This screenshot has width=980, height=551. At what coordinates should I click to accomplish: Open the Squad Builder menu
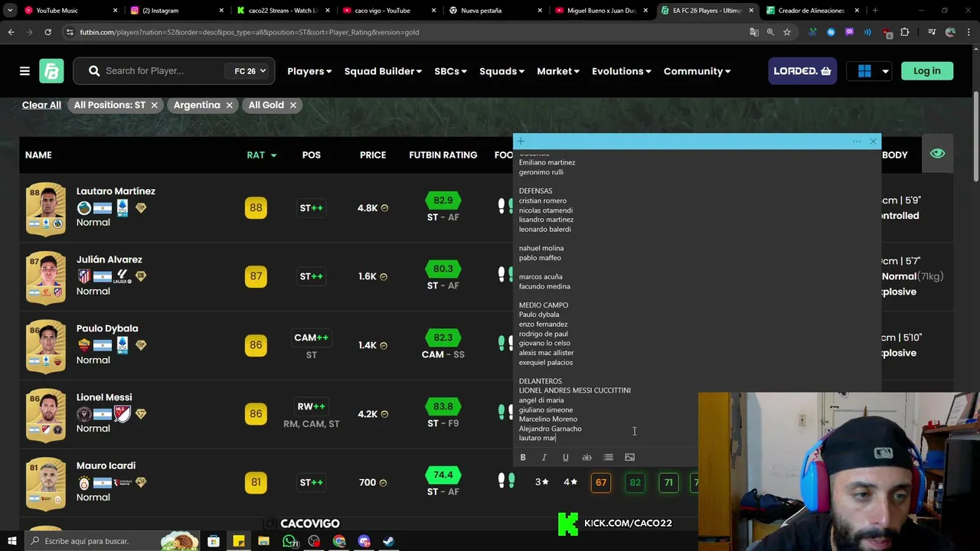click(x=383, y=71)
